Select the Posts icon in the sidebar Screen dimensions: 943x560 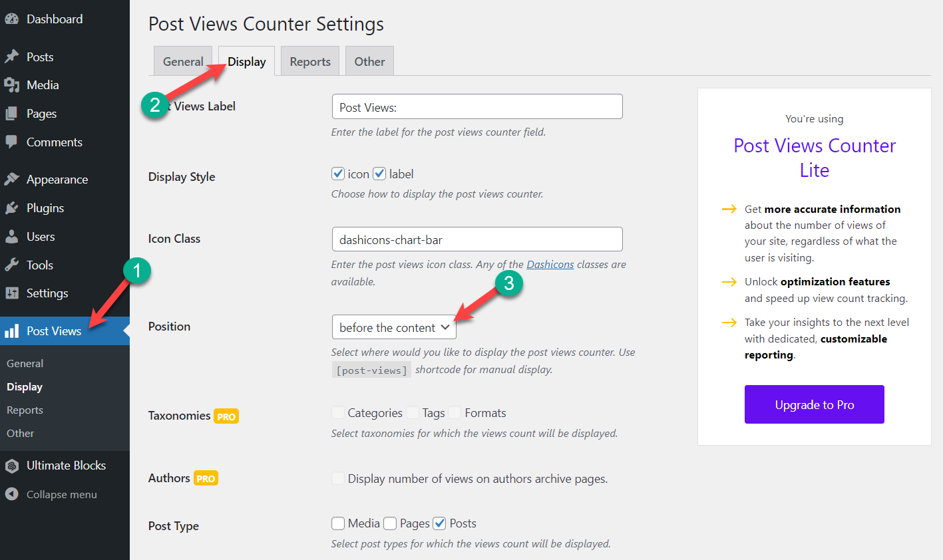point(13,57)
